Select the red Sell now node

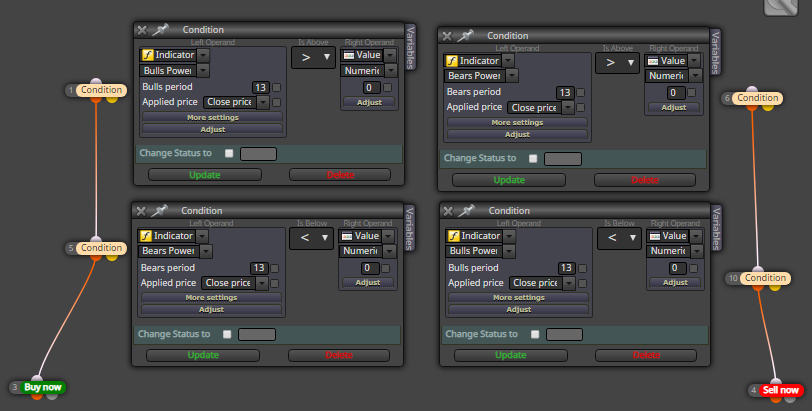781,390
